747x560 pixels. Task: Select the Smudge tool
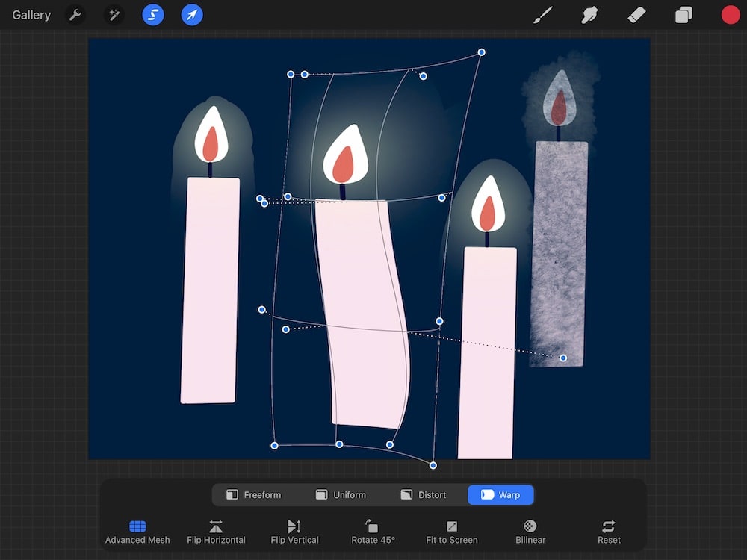coord(589,14)
